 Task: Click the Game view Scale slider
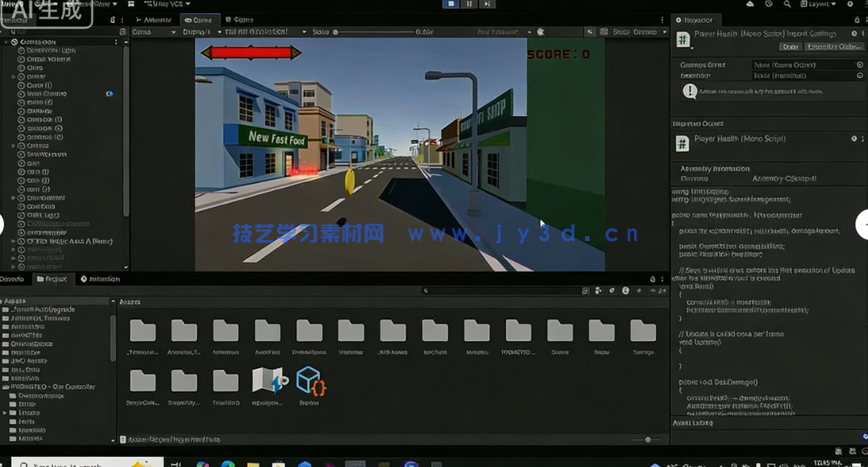[336, 32]
